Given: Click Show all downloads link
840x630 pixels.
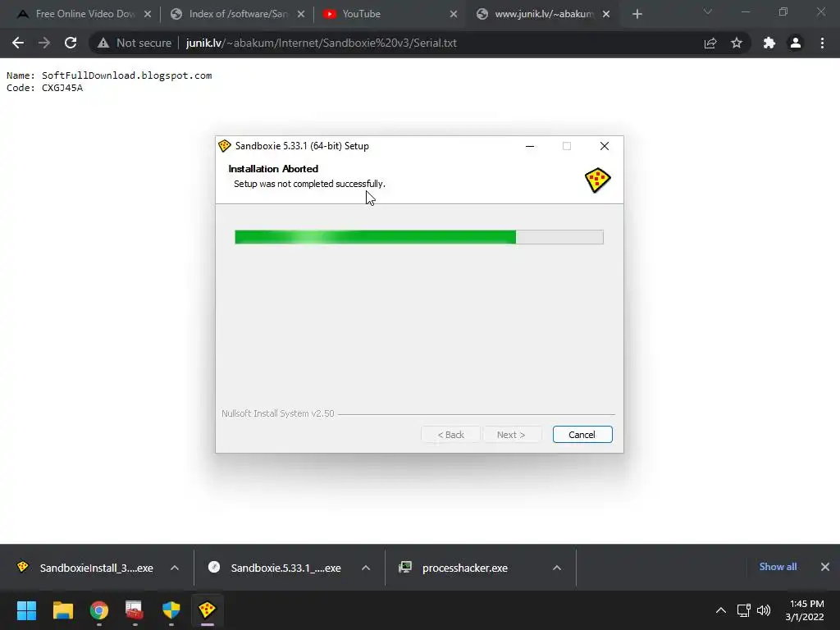Looking at the screenshot, I should (x=778, y=567).
